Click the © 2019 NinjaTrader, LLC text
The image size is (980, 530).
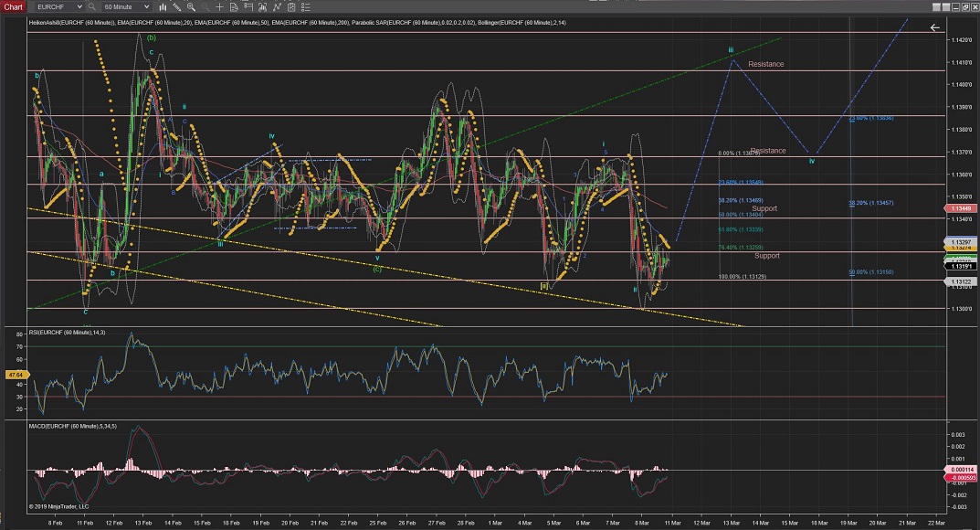(58, 507)
